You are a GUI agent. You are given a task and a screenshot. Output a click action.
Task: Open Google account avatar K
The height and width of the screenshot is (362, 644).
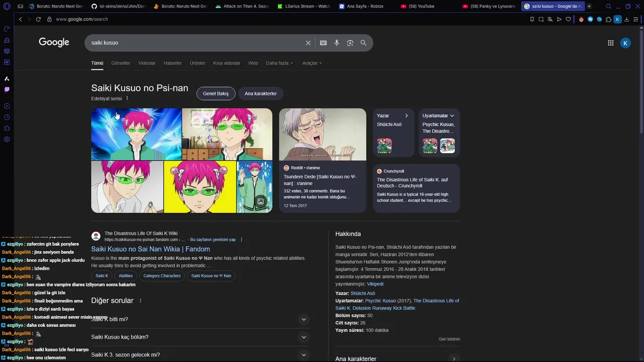[x=625, y=43]
